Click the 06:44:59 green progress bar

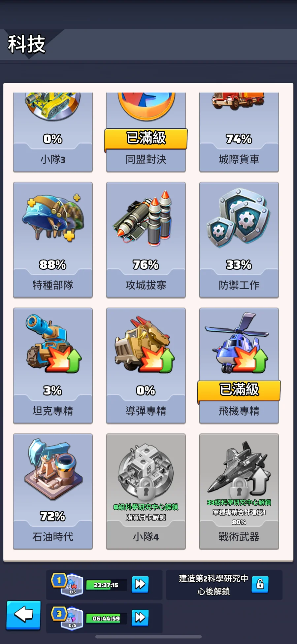pos(106,618)
